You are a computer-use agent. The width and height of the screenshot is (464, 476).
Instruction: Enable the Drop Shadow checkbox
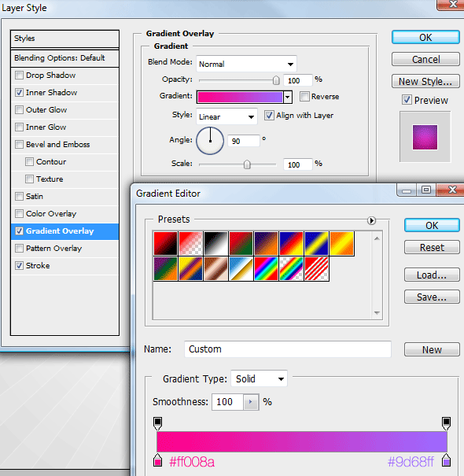19,75
